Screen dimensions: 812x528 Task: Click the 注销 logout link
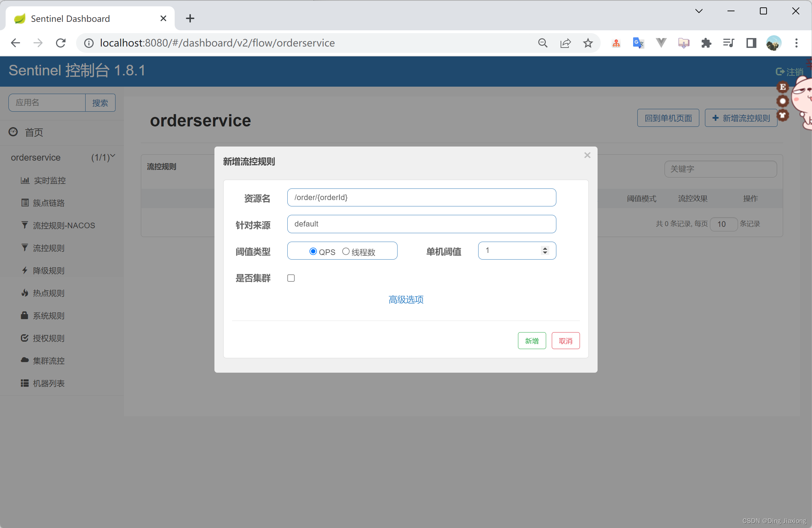790,72
